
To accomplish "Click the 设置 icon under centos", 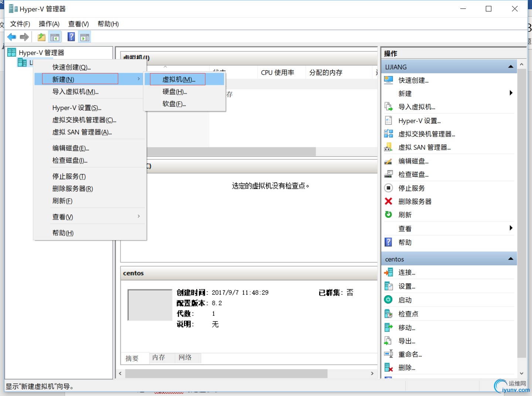I will [389, 286].
